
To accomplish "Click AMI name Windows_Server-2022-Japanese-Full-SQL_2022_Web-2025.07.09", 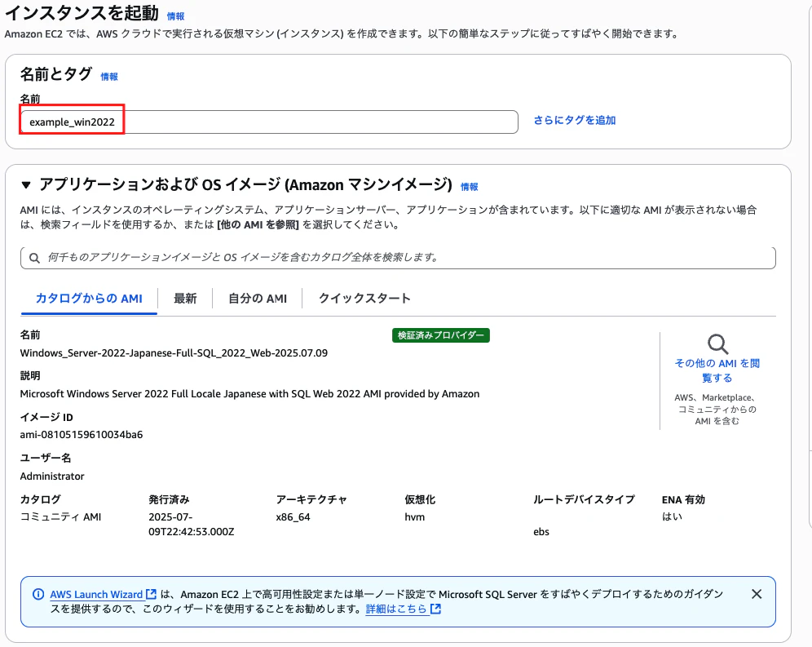I will pos(174,353).
